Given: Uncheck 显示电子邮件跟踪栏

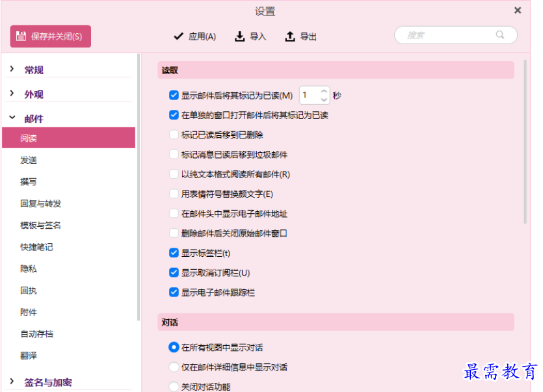Looking at the screenshot, I should [174, 293].
